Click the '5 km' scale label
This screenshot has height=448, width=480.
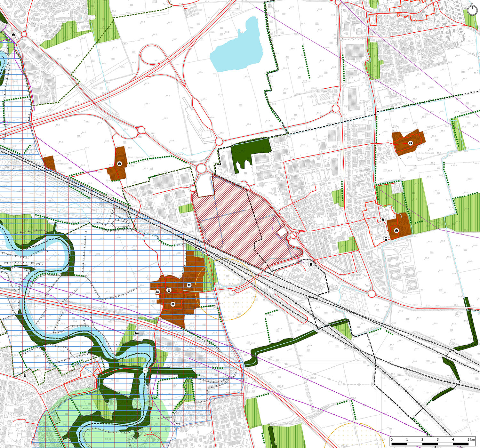point(471,439)
